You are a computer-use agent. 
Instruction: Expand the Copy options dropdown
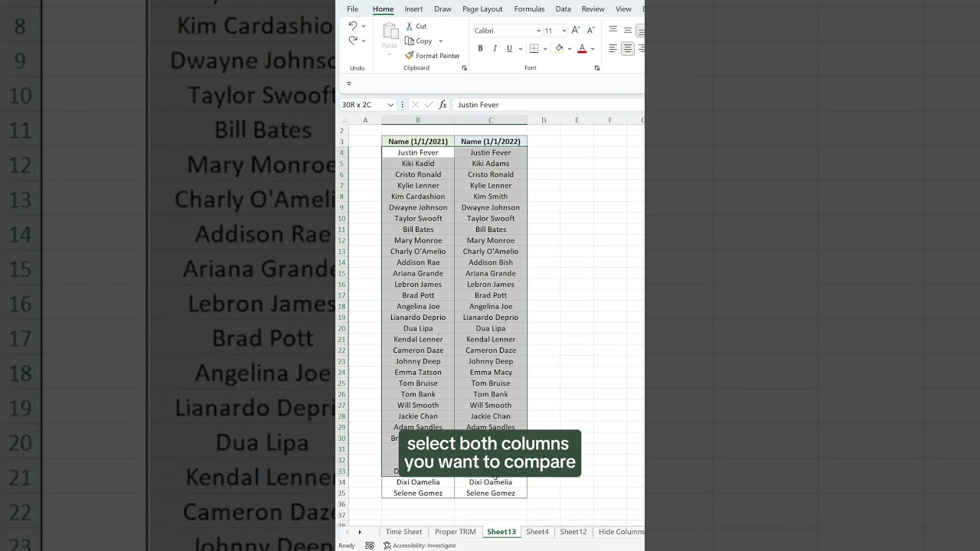coord(441,41)
